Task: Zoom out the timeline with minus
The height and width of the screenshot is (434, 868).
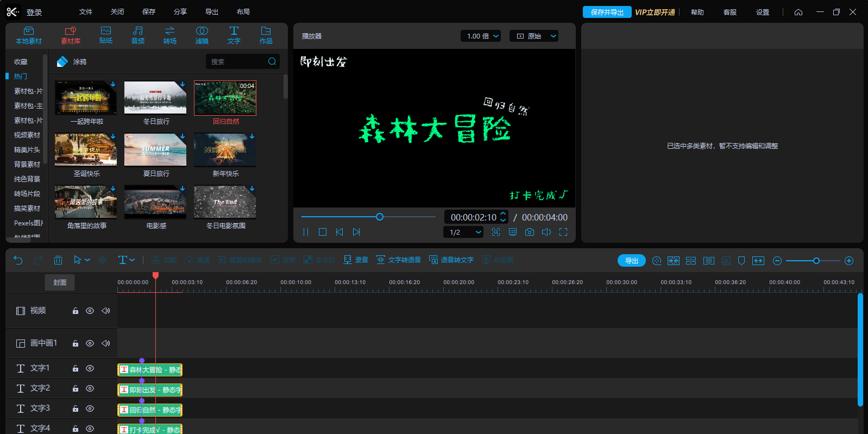Action: [x=777, y=261]
